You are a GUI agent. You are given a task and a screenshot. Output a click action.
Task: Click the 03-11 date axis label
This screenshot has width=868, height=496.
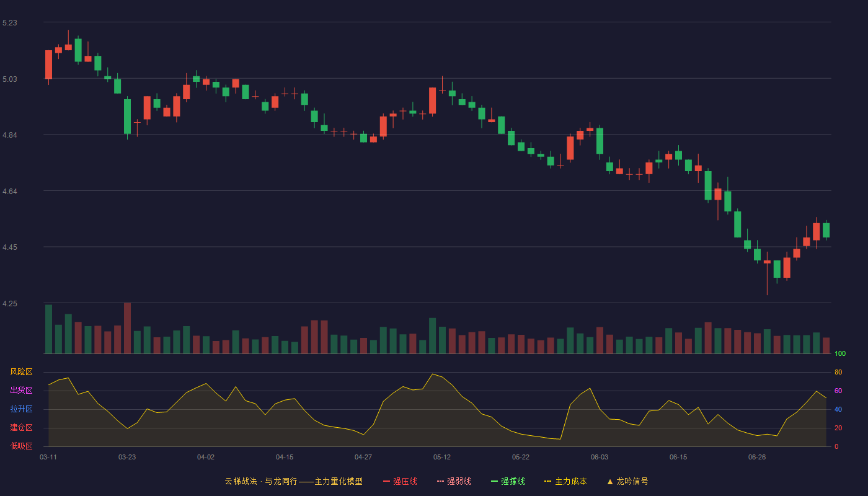pos(48,457)
